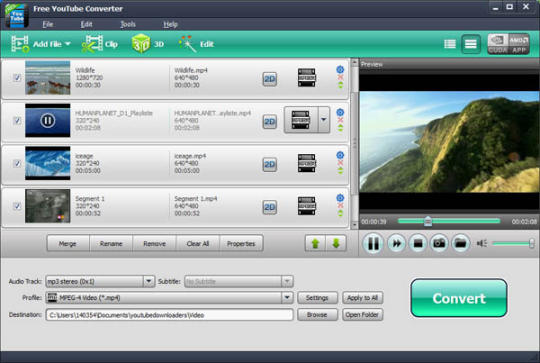Screen dimensions: 540x363
Task: Open the Edit menu in menu bar
Action: pos(86,24)
